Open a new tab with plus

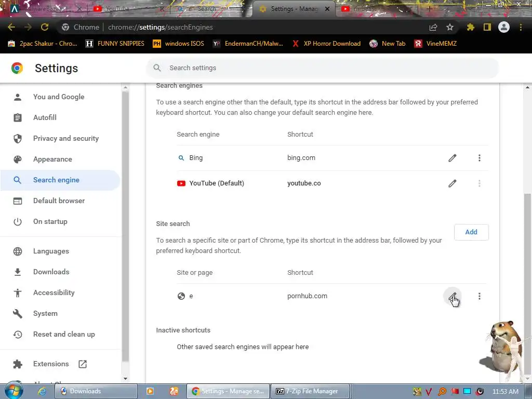[429, 9]
